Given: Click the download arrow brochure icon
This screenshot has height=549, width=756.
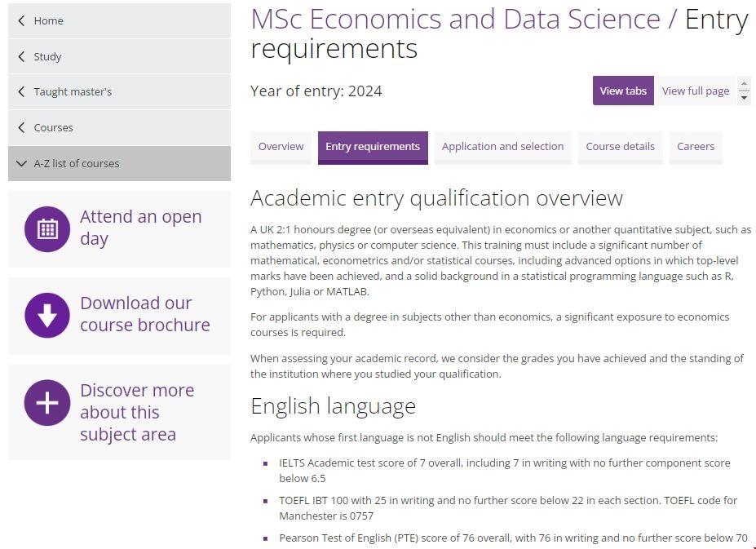Looking at the screenshot, I should point(47,316).
